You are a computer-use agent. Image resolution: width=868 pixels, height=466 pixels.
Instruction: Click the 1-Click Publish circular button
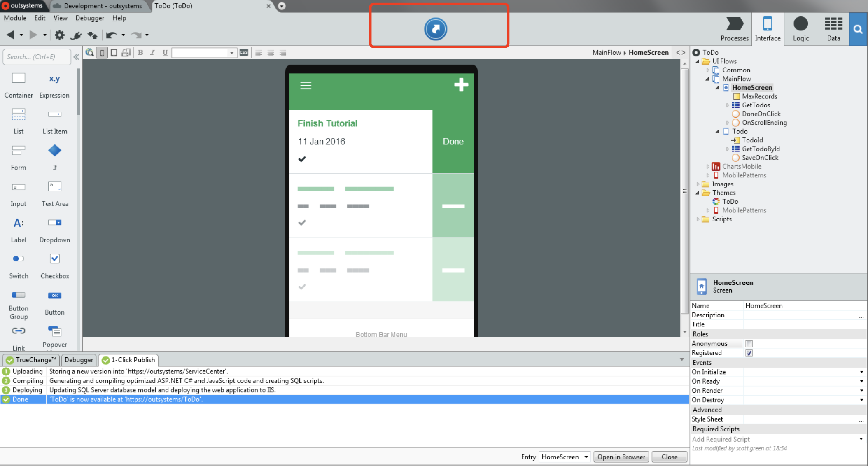[435, 29]
